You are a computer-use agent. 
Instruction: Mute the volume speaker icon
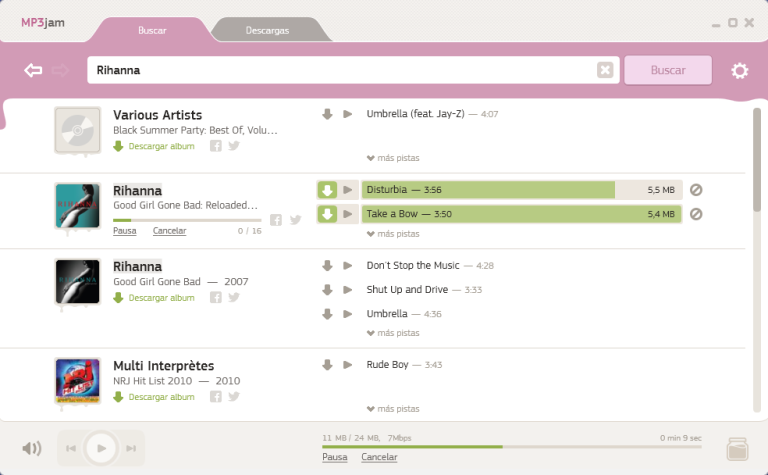point(32,448)
